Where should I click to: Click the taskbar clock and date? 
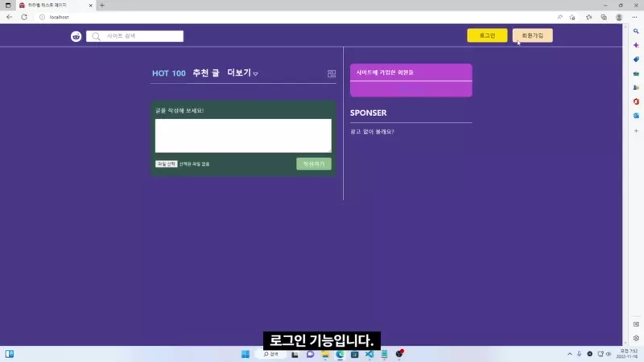tap(627, 354)
